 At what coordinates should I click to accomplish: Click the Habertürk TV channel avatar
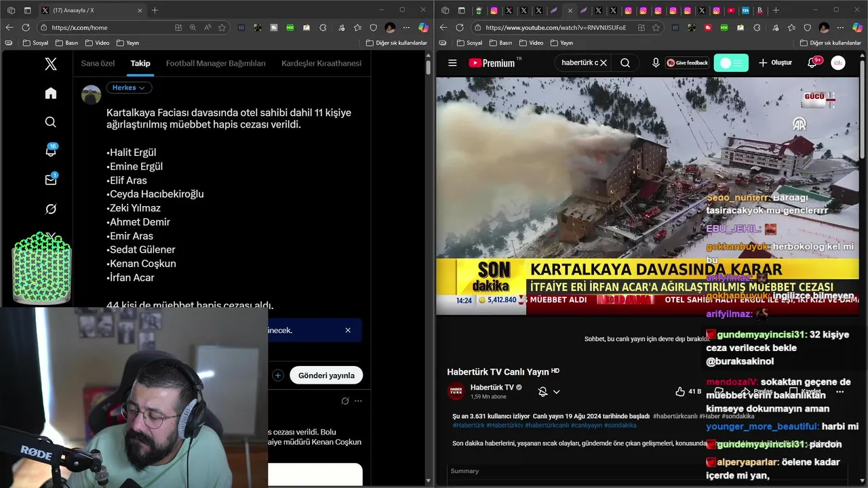click(456, 391)
